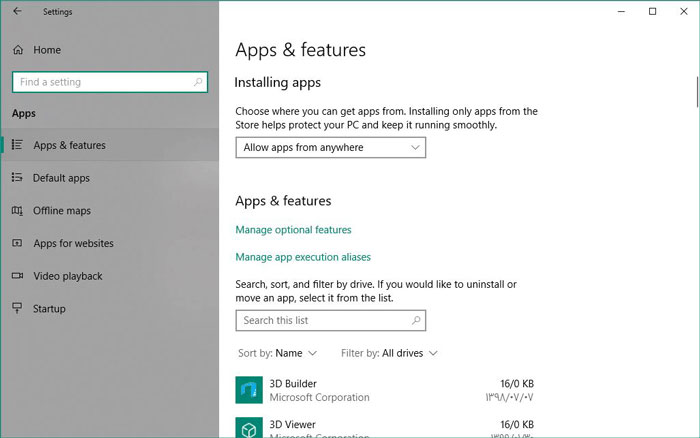Select the 3D Viewer app icon

[x=248, y=429]
